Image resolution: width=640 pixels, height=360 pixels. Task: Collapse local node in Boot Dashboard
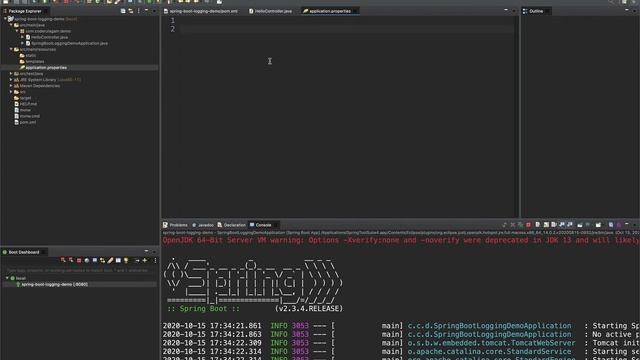click(x=7, y=278)
